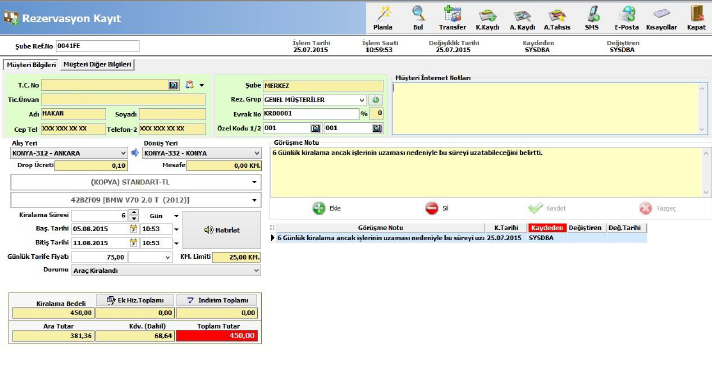Select the Müşteri Bilgileri tab
The image size is (712, 370).
(x=31, y=65)
